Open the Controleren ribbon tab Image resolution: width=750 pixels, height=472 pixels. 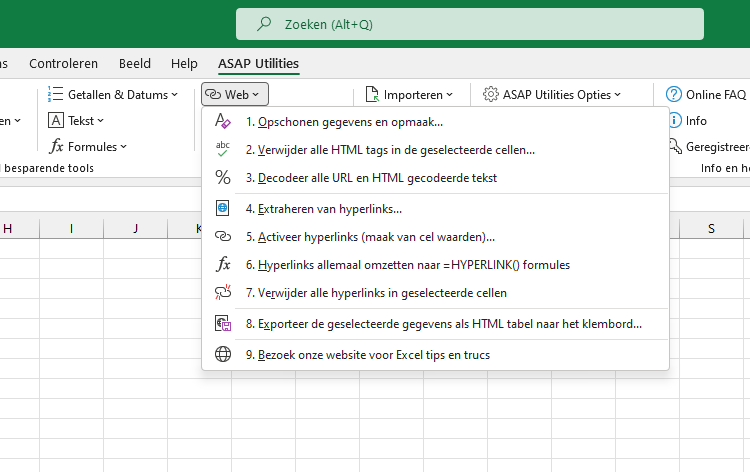pyautogui.click(x=63, y=63)
